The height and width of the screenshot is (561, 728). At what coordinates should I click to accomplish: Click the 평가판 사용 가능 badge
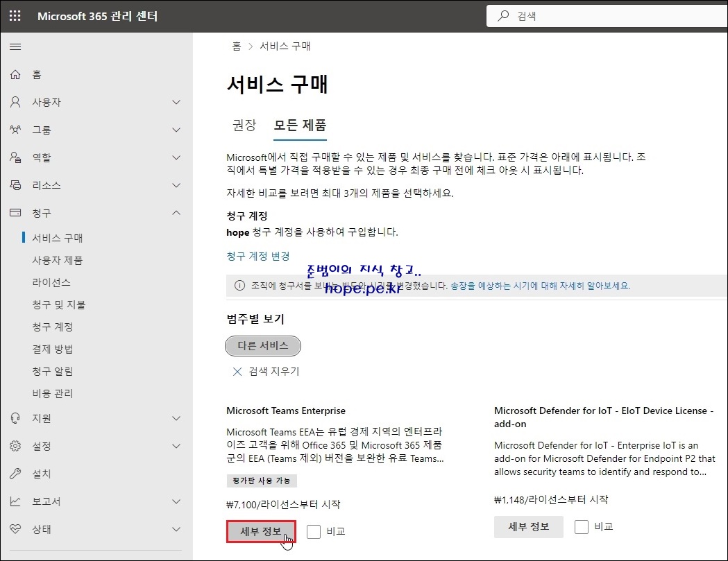coord(262,481)
